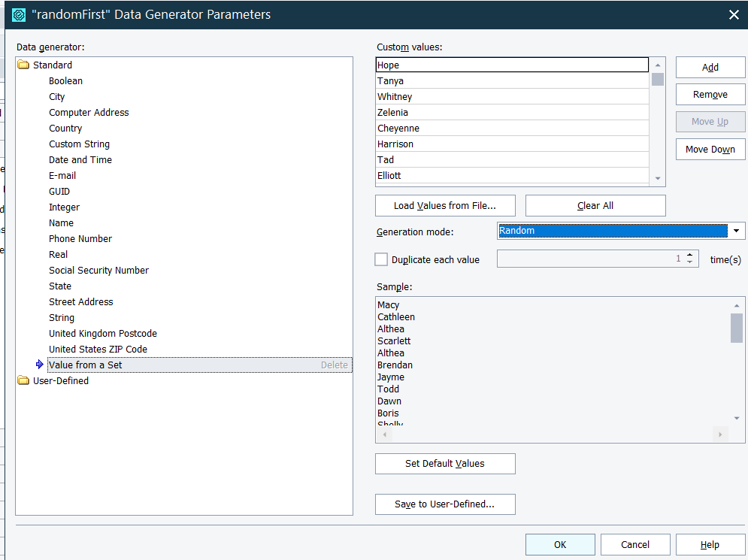
Task: Click the Sample list scroll right arrow
Action: click(x=720, y=434)
